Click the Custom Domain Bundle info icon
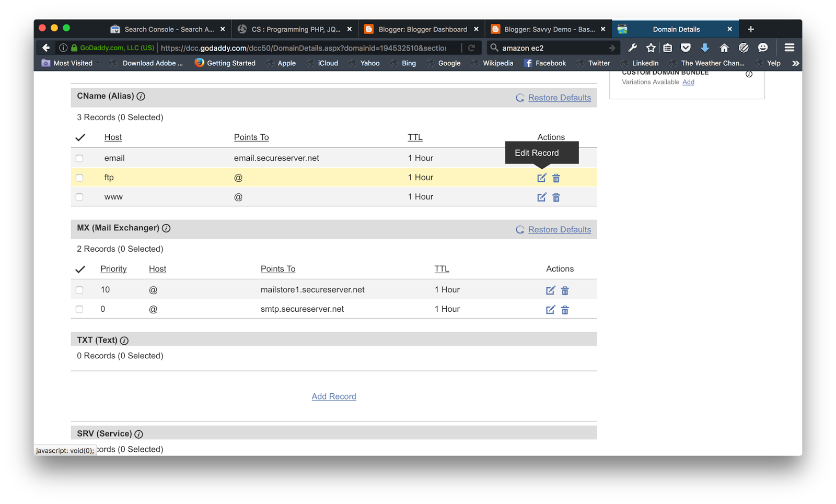 (x=749, y=74)
